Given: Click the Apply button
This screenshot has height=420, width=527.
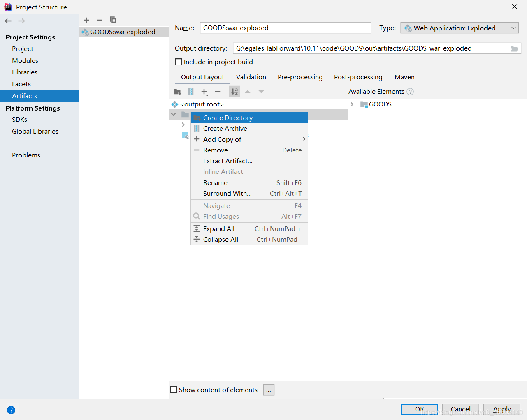Looking at the screenshot, I should tap(502, 409).
